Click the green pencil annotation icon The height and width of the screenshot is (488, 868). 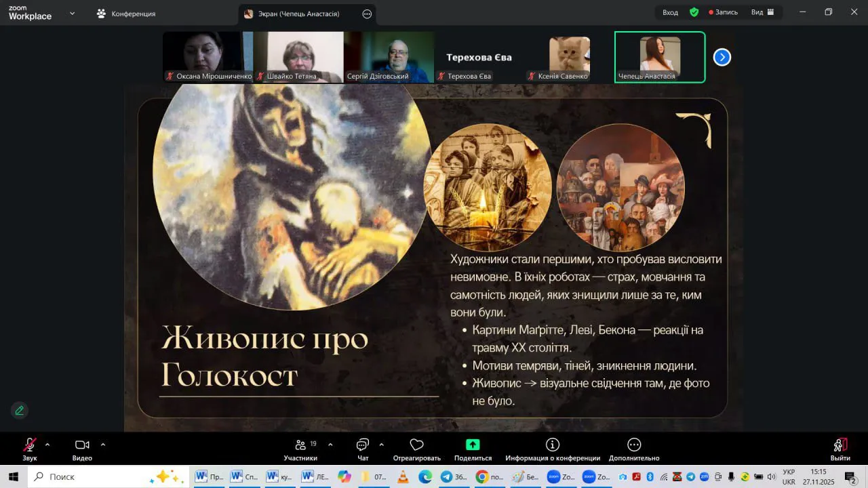(x=20, y=410)
